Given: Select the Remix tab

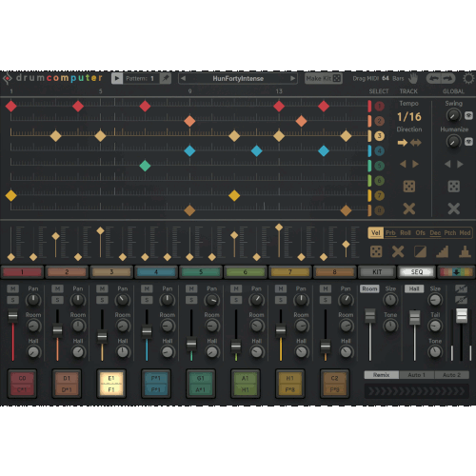Looking at the screenshot, I should pos(382,375).
